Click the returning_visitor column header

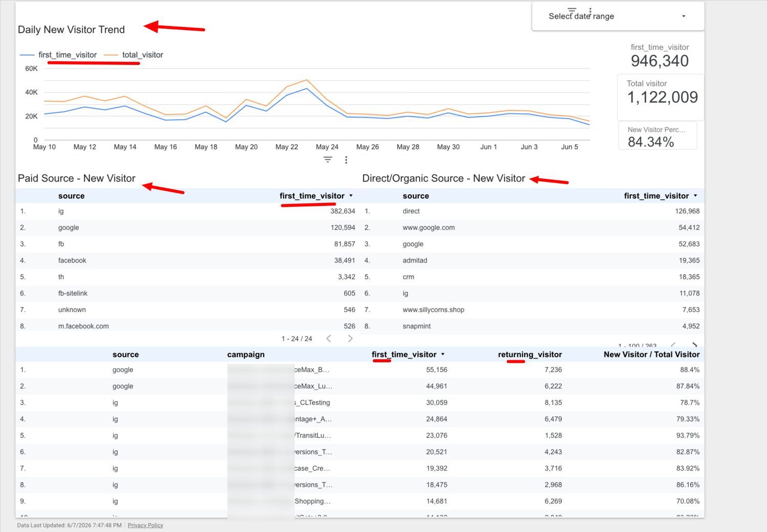[530, 354]
